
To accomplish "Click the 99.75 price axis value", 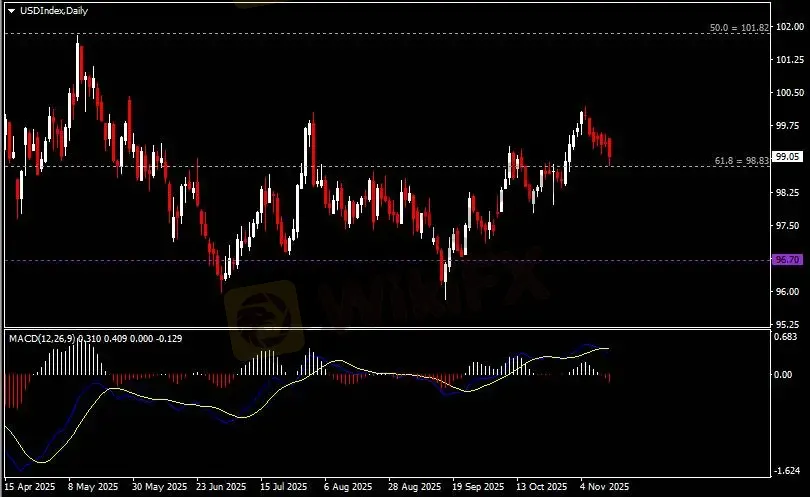I will (788, 126).
